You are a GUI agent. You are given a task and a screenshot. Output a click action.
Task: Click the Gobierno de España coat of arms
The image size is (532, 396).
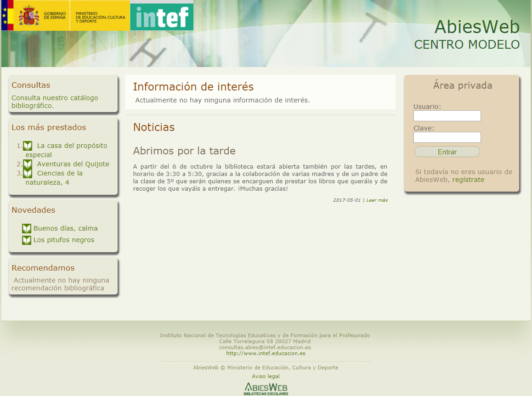click(x=28, y=16)
